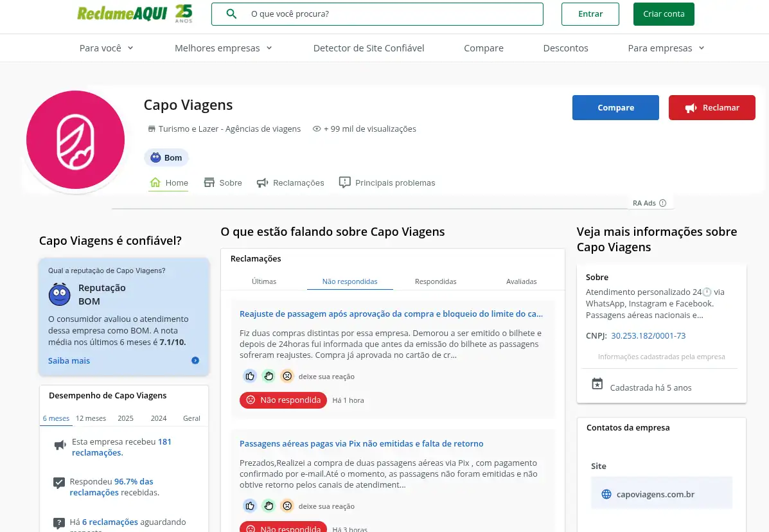This screenshot has height=532, width=769.
Task: Click the blue Reputação BOM face icon
Action: point(59,294)
